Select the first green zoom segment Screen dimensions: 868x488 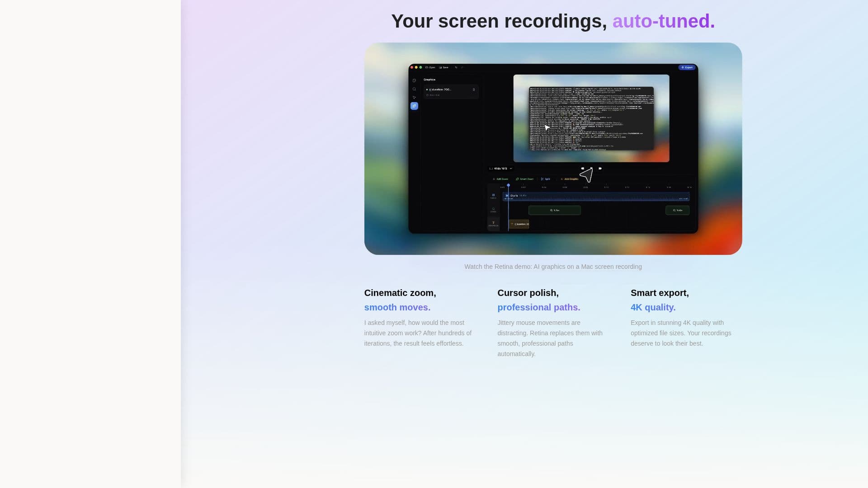click(554, 210)
